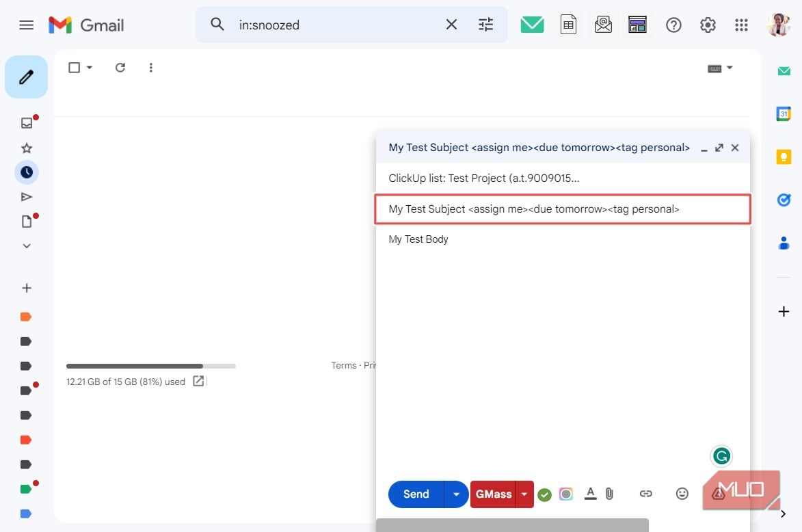
Task: Hide the side panel chevron
Action: (783, 514)
